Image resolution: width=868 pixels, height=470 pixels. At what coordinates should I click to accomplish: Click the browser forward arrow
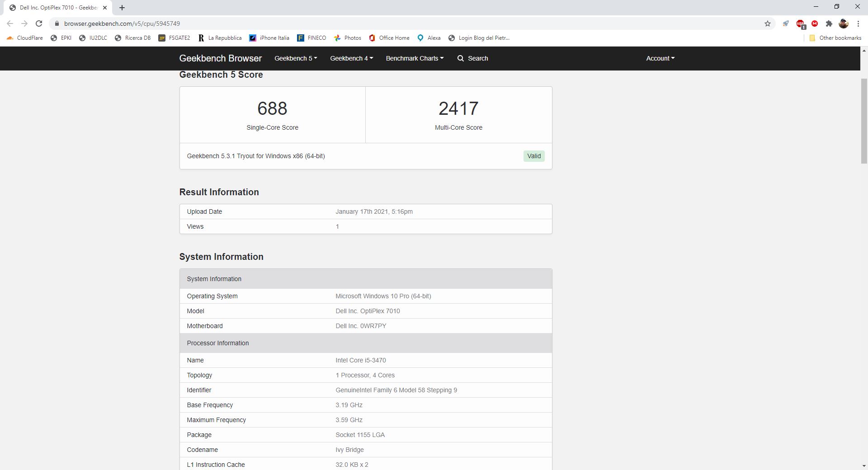(24, 23)
